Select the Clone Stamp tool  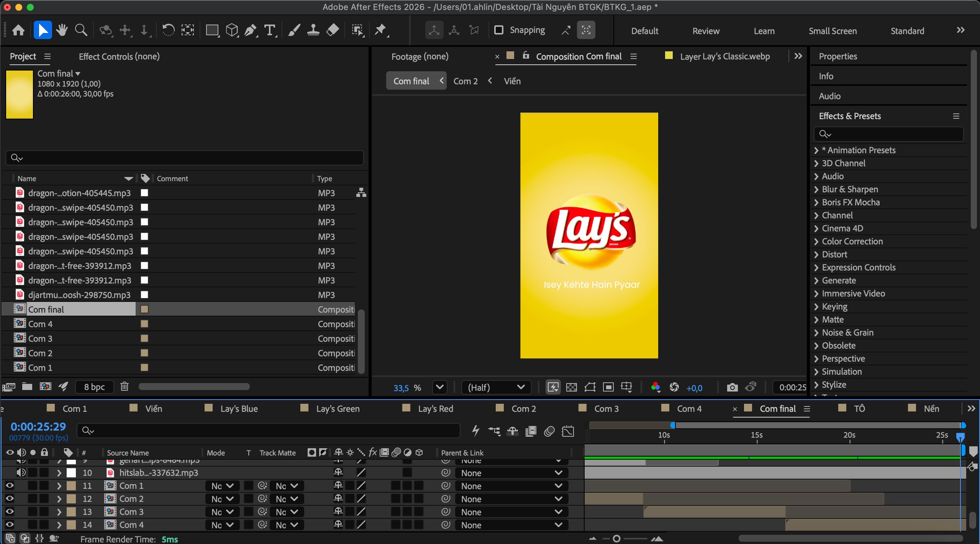[x=313, y=30]
